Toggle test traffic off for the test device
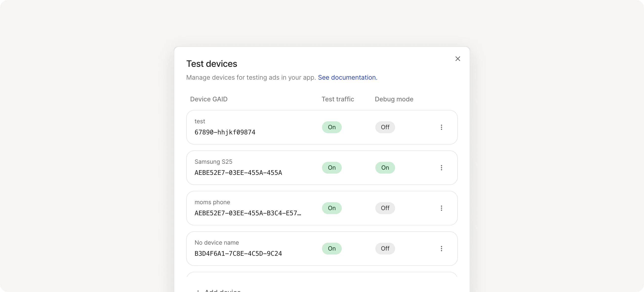Screen dimensions: 644x292 (x=332, y=127)
